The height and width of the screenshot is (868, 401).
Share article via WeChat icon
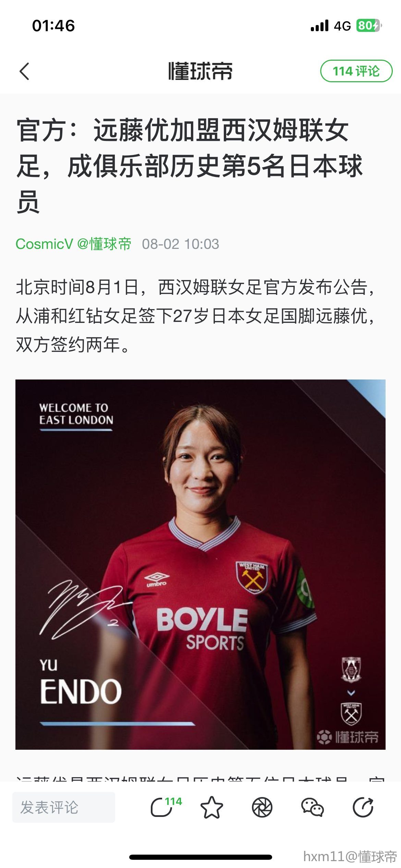point(312,807)
